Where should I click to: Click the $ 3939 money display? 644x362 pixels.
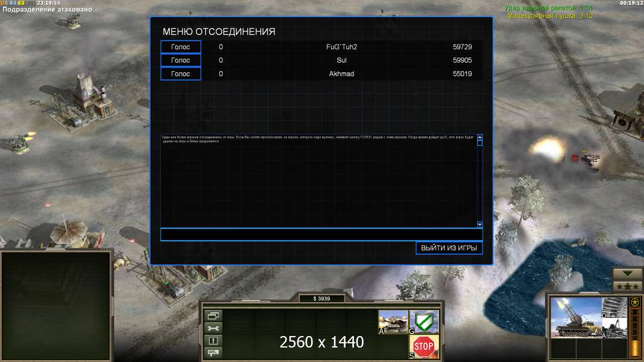[321, 299]
